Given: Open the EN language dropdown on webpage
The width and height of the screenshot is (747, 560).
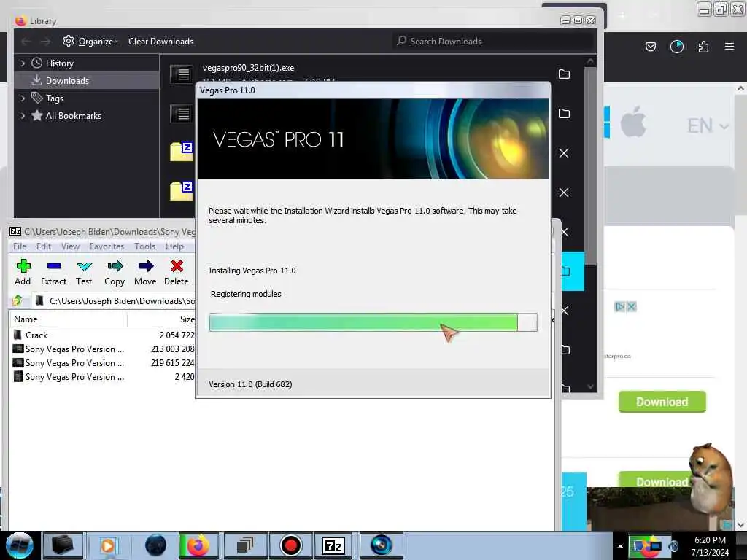Looking at the screenshot, I should tap(708, 126).
